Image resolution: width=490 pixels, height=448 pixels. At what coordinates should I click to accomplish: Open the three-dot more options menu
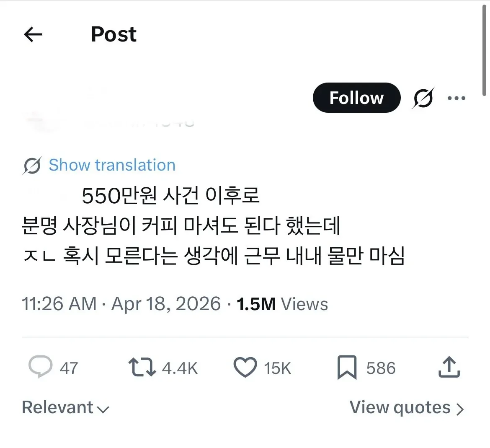click(456, 98)
